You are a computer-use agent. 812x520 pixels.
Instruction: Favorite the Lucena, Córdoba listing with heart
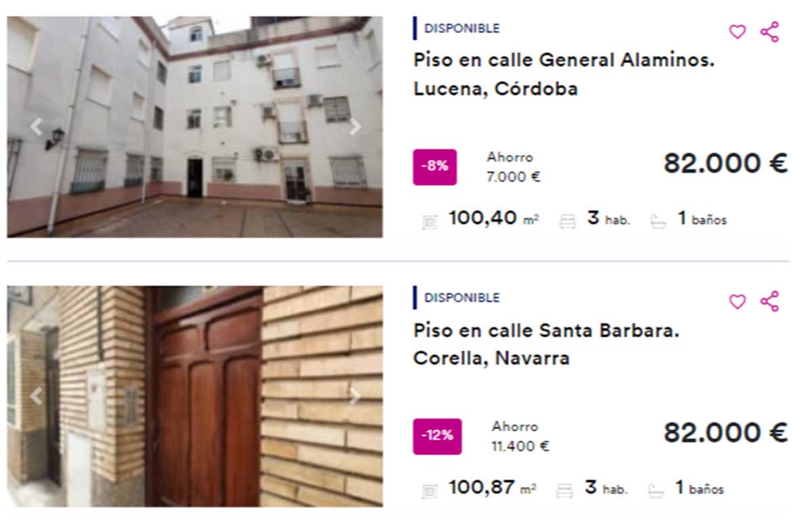tap(737, 32)
